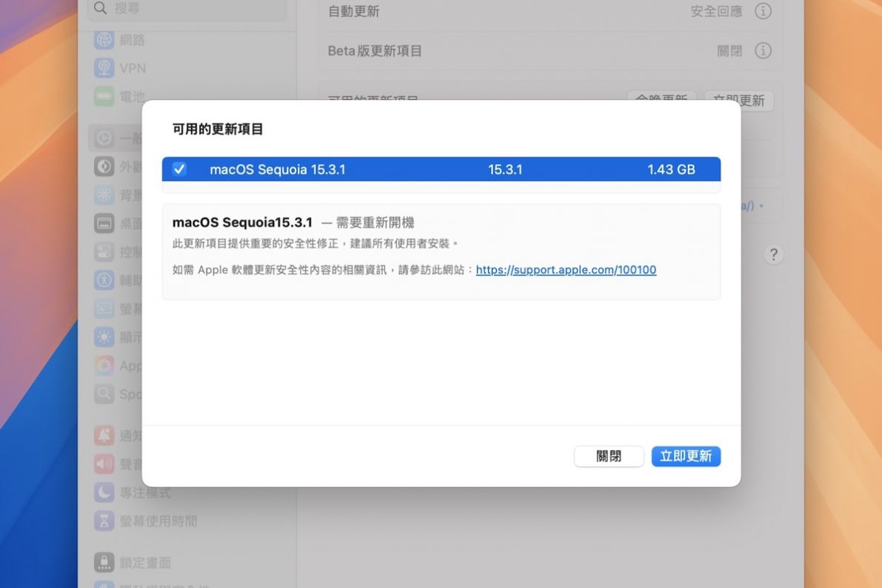882x588 pixels.
Task: Select the 電池 (Battery) sidebar icon
Action: tap(104, 96)
